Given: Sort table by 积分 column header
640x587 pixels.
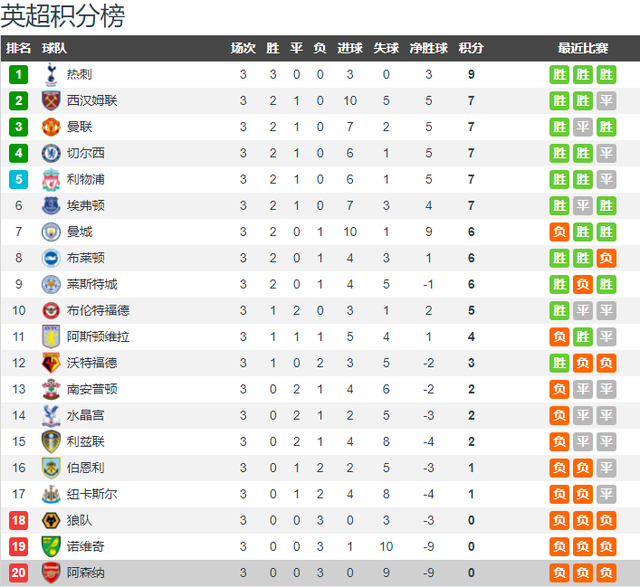Looking at the screenshot, I should pyautogui.click(x=471, y=48).
